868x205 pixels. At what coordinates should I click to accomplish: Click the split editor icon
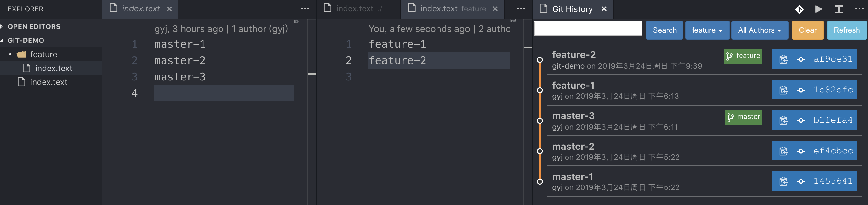pyautogui.click(x=839, y=9)
